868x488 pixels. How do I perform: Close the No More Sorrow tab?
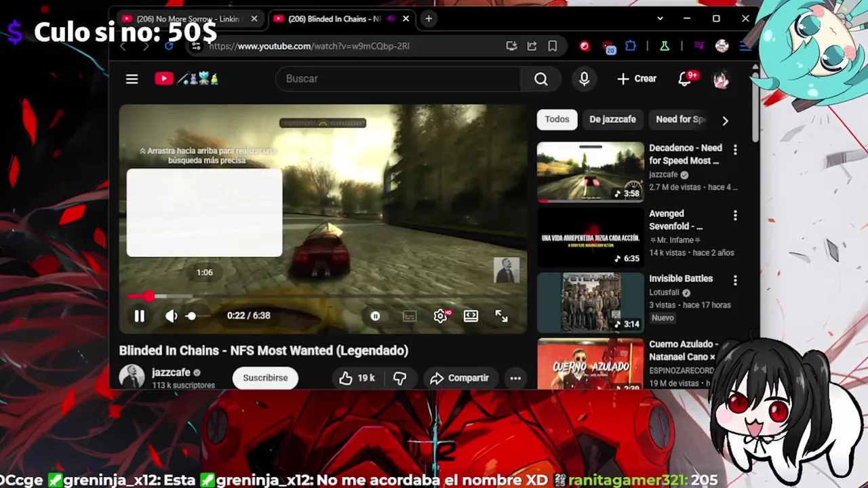click(254, 19)
